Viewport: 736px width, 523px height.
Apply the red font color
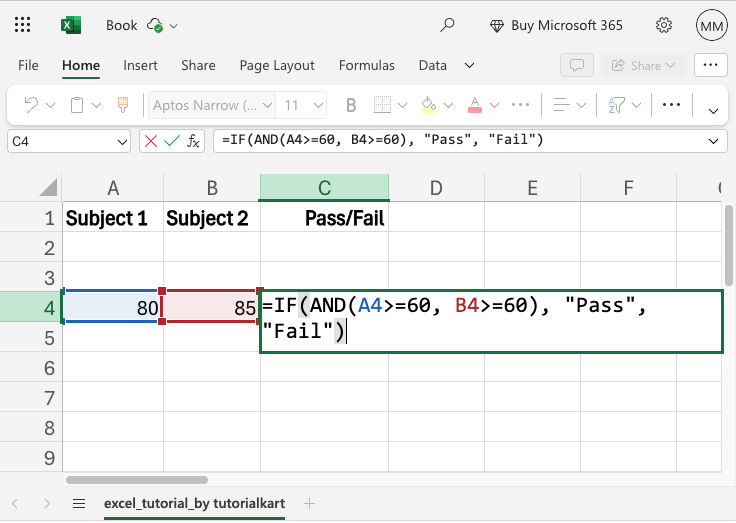click(x=475, y=105)
